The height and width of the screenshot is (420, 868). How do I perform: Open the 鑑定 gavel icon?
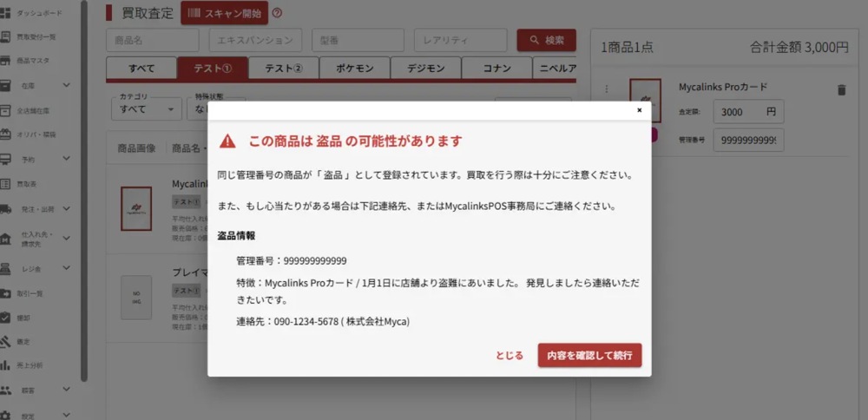tap(5, 341)
